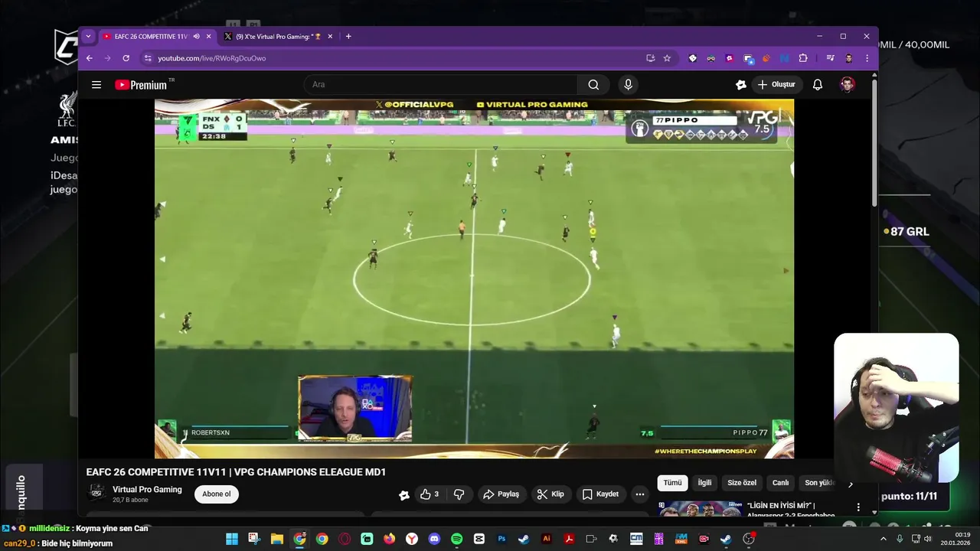Open Opera browser from the taskbar
The width and height of the screenshot is (980, 551).
click(345, 539)
